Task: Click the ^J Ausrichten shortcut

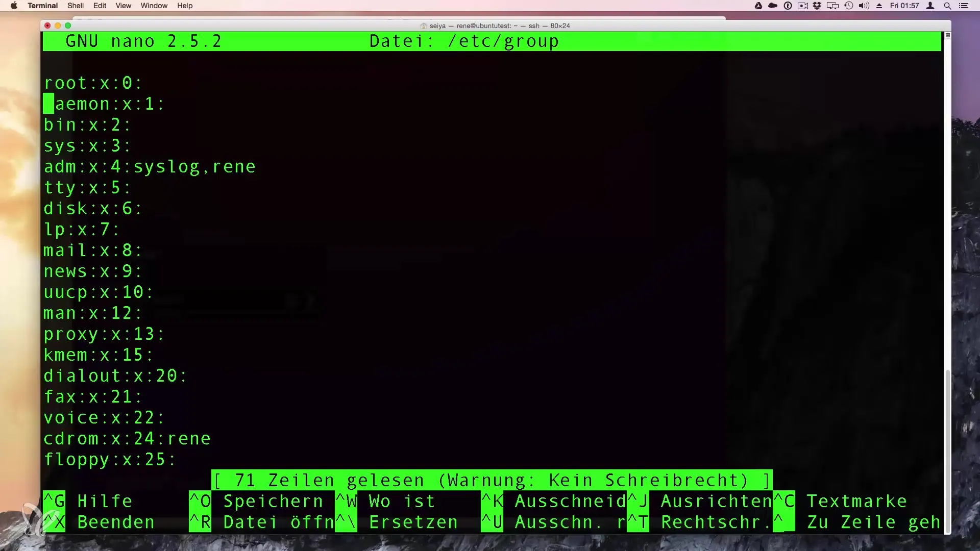Action: click(x=700, y=501)
